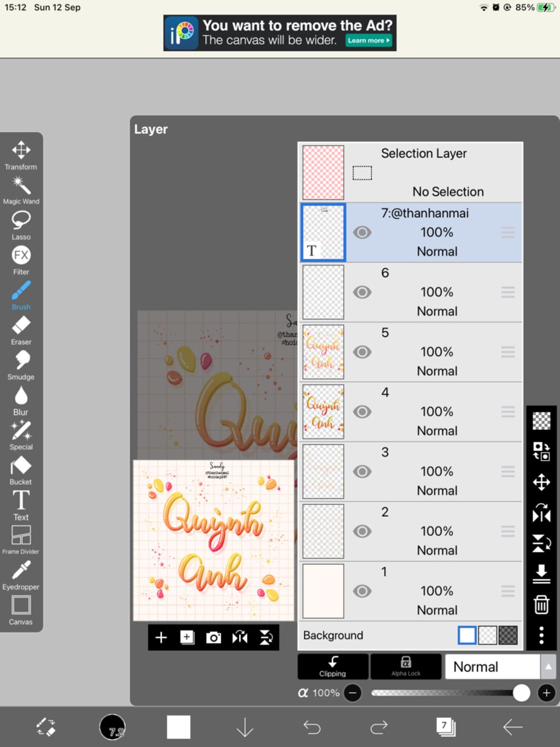Click the down arrow in bottom bar
The width and height of the screenshot is (560, 747).
tap(245, 727)
